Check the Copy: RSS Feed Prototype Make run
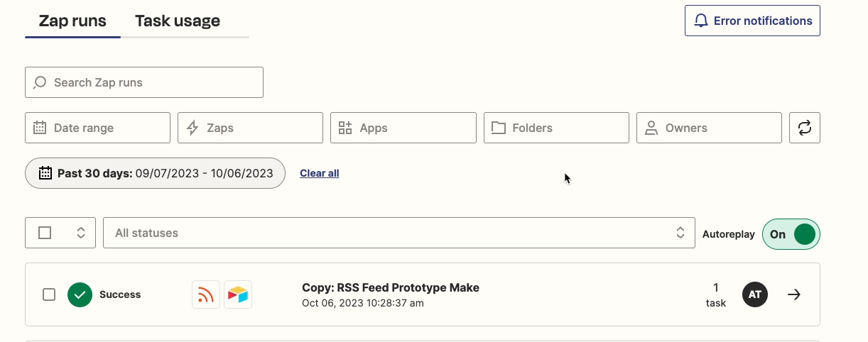 click(49, 294)
